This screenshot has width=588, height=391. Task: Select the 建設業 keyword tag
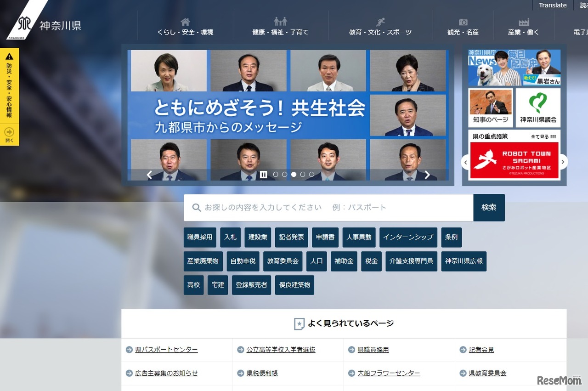[258, 238]
